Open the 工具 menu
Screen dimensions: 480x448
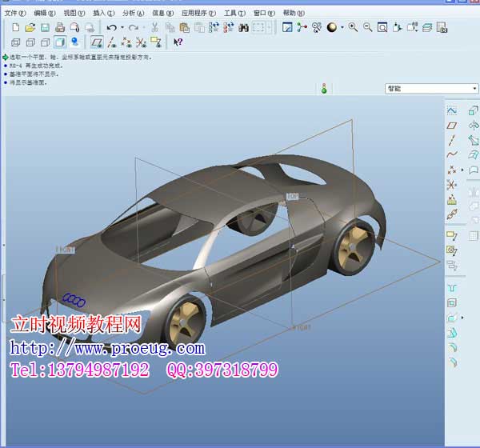pyautogui.click(x=234, y=13)
